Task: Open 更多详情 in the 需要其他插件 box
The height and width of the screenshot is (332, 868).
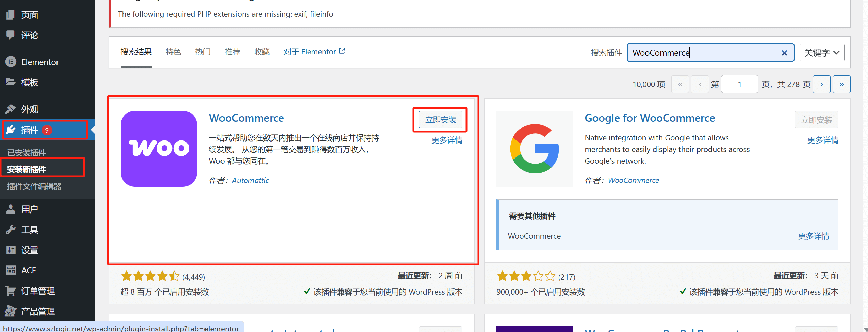Action: click(814, 236)
